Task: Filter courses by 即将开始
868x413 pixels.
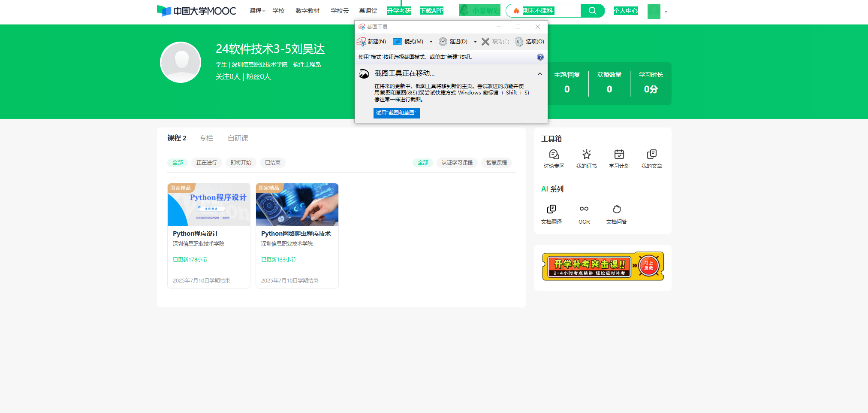Action: [x=241, y=163]
